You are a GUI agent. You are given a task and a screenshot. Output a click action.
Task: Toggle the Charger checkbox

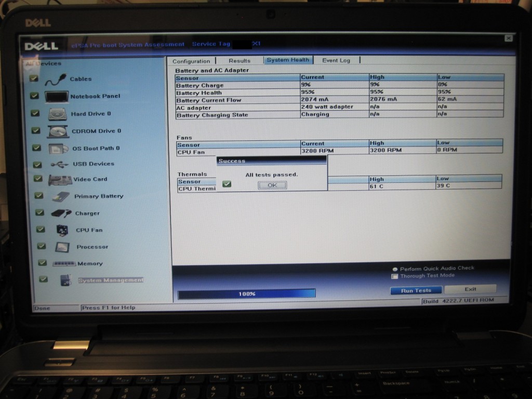39,212
